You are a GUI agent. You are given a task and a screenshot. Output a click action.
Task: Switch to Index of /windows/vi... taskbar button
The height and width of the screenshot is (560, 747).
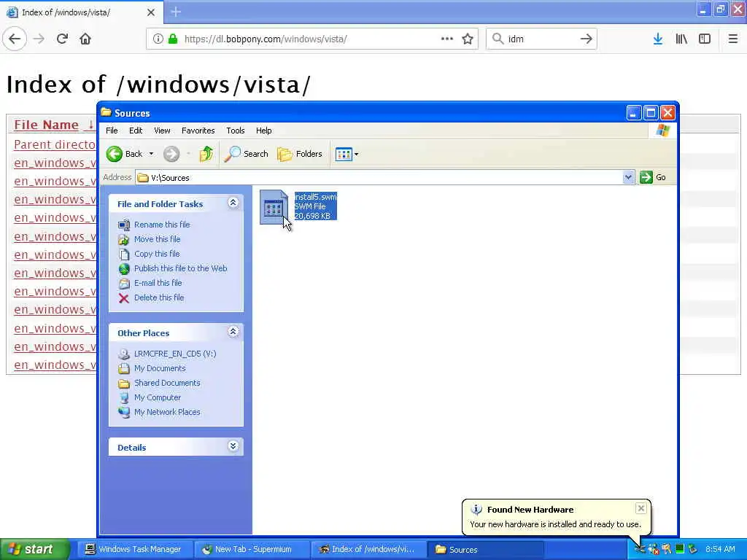click(368, 550)
